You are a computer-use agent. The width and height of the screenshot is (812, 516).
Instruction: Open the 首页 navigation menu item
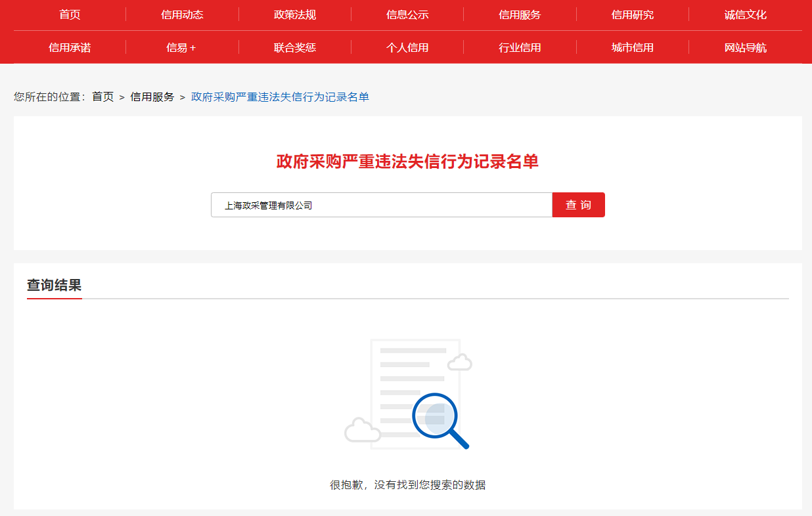point(70,14)
